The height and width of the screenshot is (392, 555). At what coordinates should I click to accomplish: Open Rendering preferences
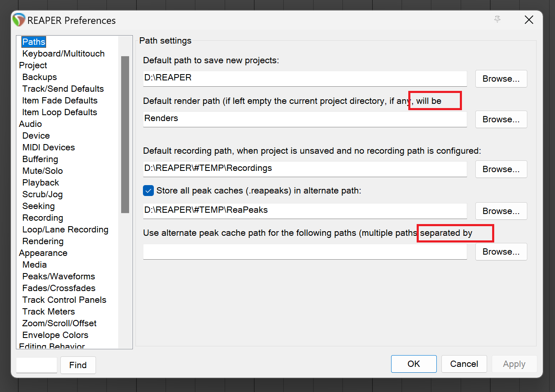point(43,241)
